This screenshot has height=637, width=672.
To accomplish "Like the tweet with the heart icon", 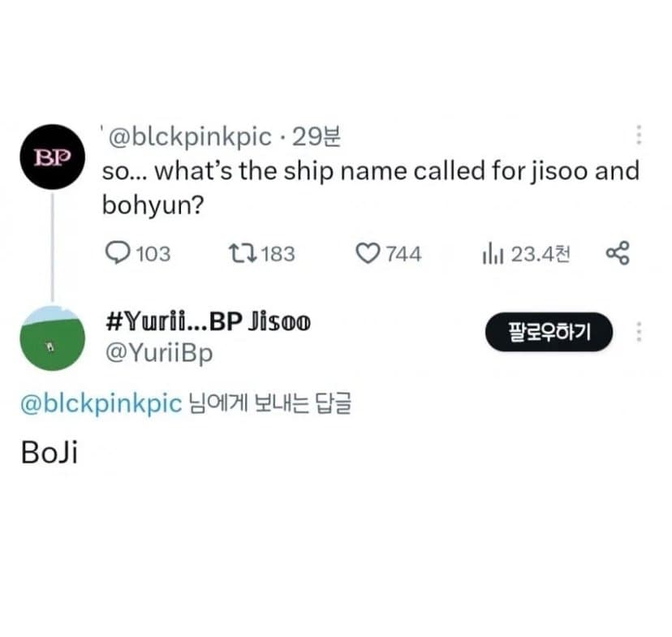I will 368,253.
